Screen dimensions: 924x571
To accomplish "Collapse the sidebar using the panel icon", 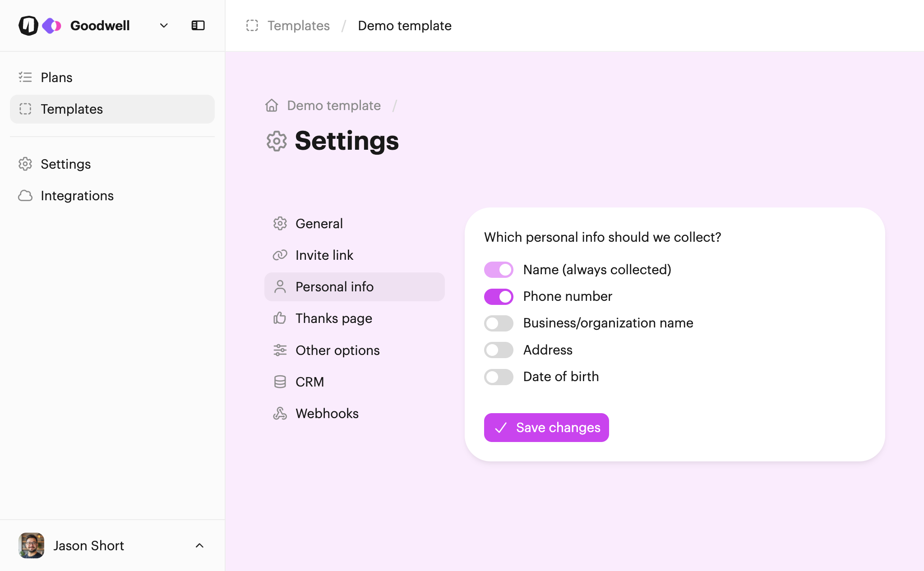I will click(198, 26).
